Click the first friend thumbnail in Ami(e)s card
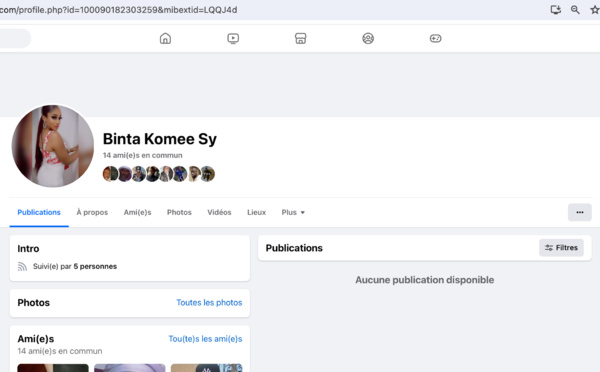 tap(53, 368)
